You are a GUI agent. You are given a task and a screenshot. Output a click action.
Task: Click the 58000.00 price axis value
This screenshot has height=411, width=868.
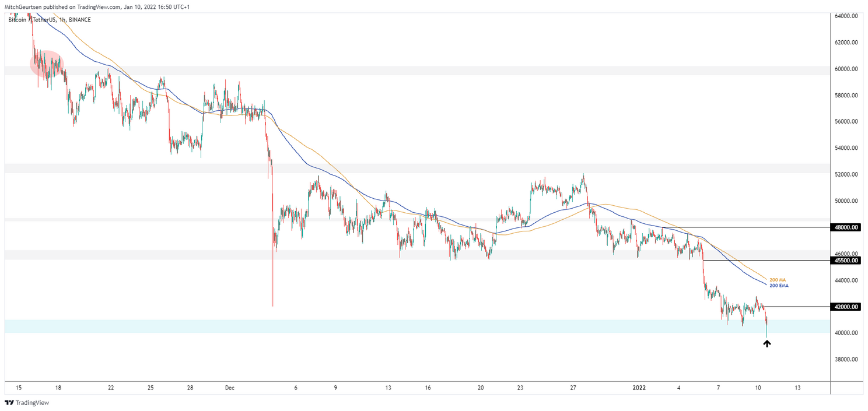tap(846, 96)
